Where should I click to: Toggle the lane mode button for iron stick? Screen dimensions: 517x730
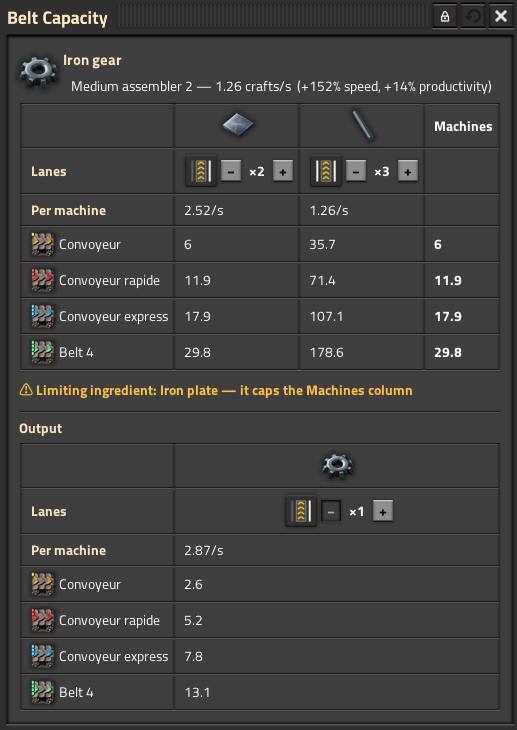click(326, 171)
